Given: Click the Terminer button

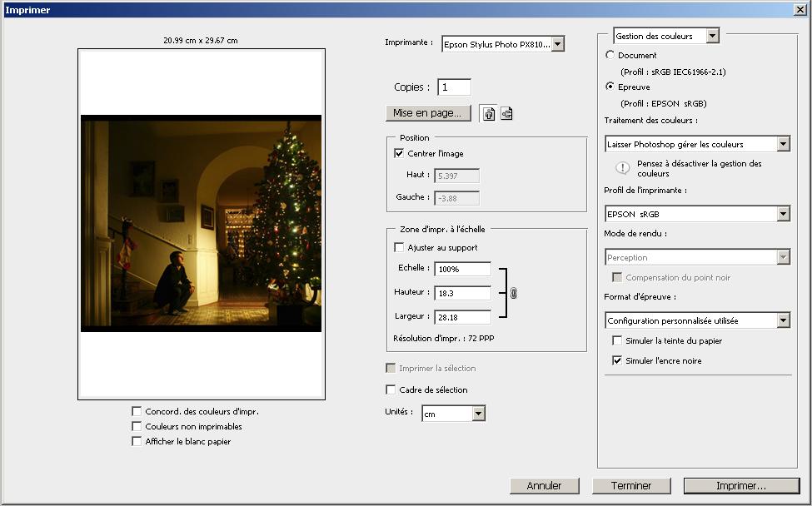Looking at the screenshot, I should pyautogui.click(x=632, y=485).
